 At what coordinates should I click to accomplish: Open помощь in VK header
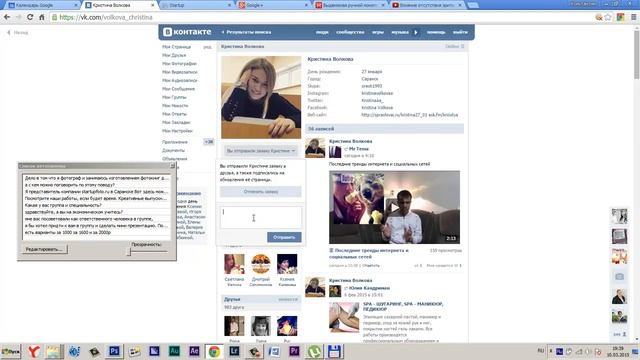coord(436,32)
